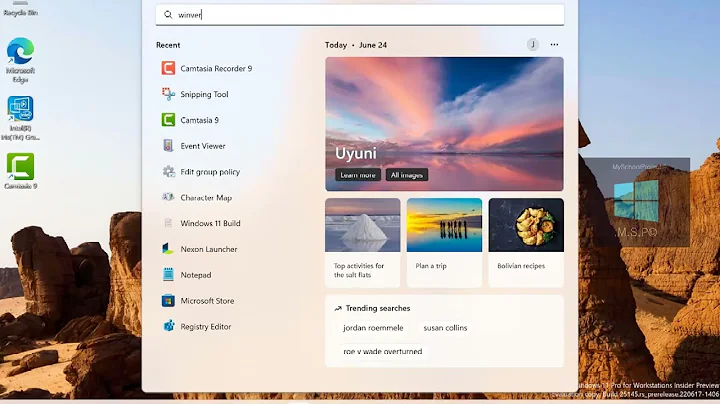This screenshot has height=404, width=720.
Task: Click 'Camtasia Recorder 9' text in Recent
Action: pos(216,68)
